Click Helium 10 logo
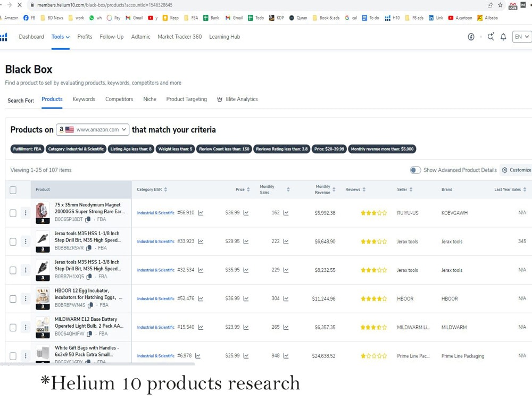 tap(4, 37)
